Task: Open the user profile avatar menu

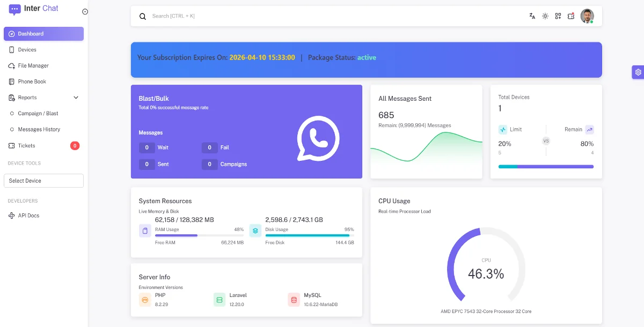Action: click(587, 16)
